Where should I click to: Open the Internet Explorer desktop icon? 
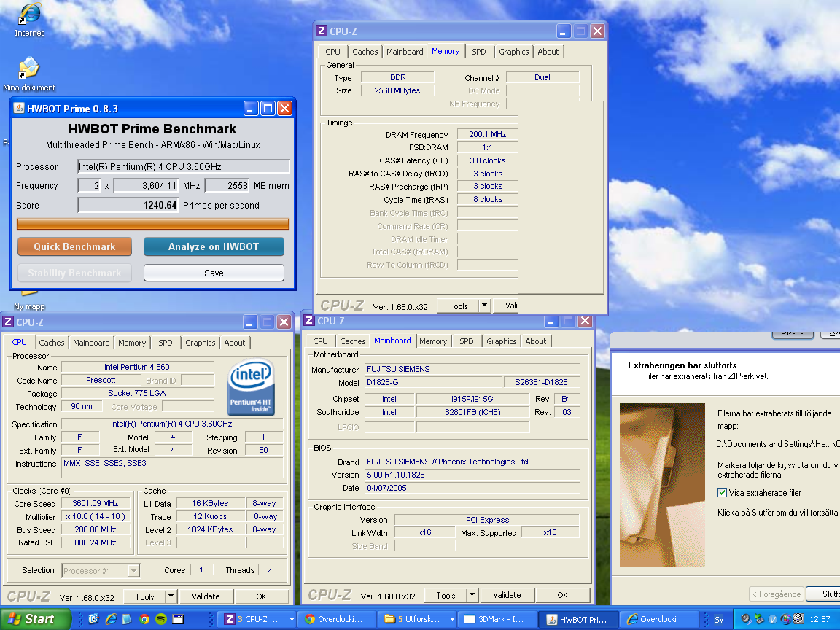pos(29,19)
